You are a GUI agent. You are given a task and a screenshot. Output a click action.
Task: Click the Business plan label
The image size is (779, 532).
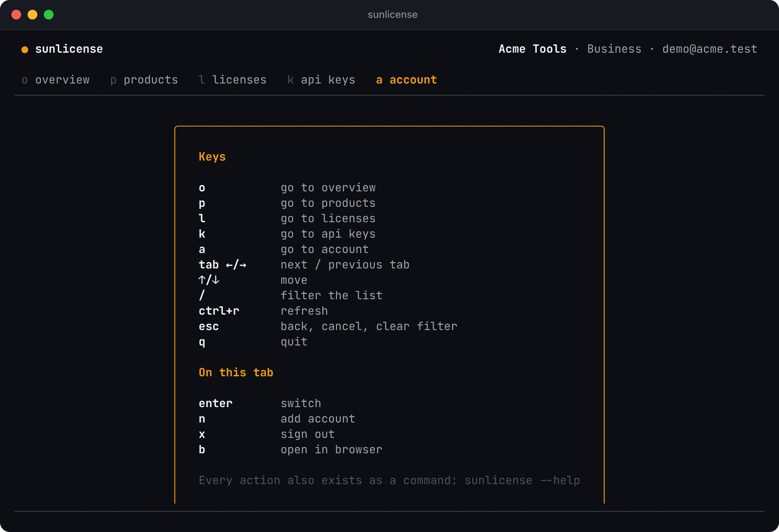coord(614,49)
